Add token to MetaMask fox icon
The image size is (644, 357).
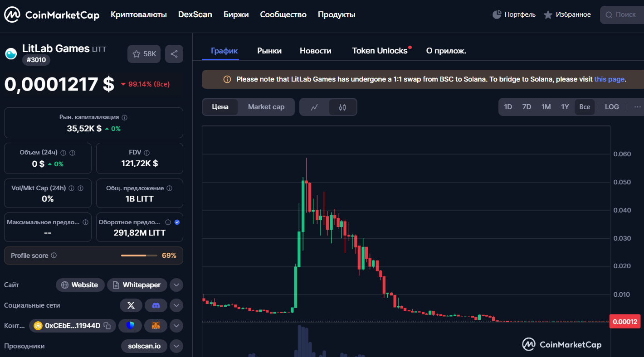tap(156, 325)
